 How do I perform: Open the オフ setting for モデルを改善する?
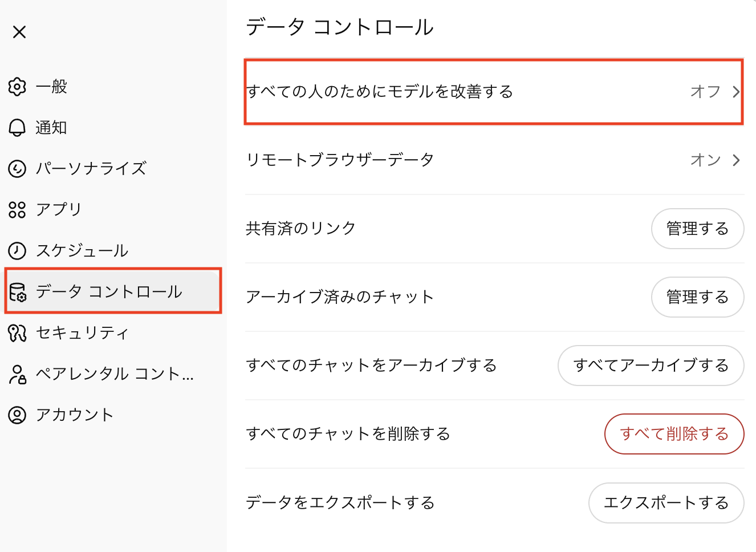point(705,92)
